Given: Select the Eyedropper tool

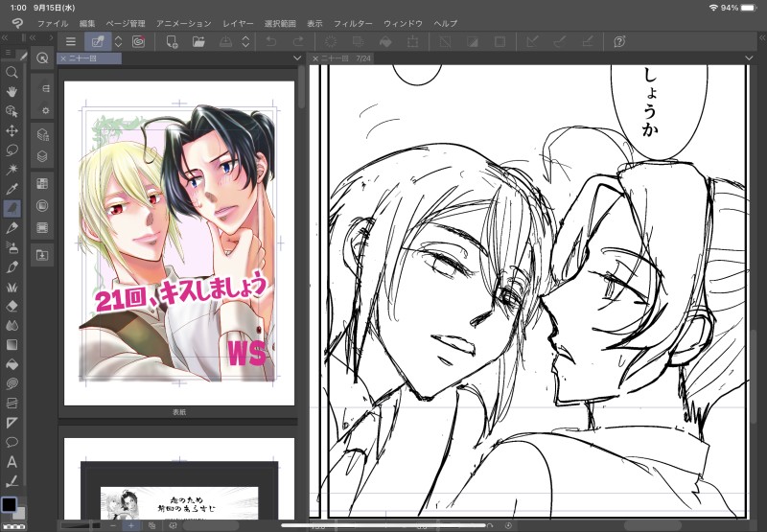Looking at the screenshot, I should point(12,189).
